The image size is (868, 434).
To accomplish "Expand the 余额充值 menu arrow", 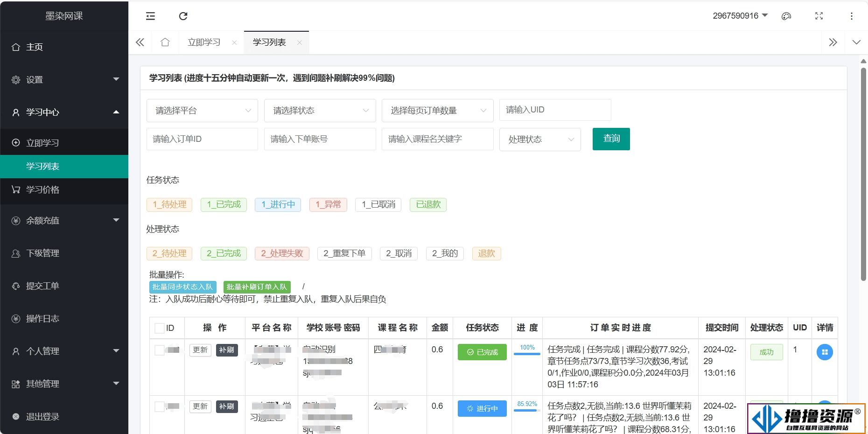I will pyautogui.click(x=116, y=220).
